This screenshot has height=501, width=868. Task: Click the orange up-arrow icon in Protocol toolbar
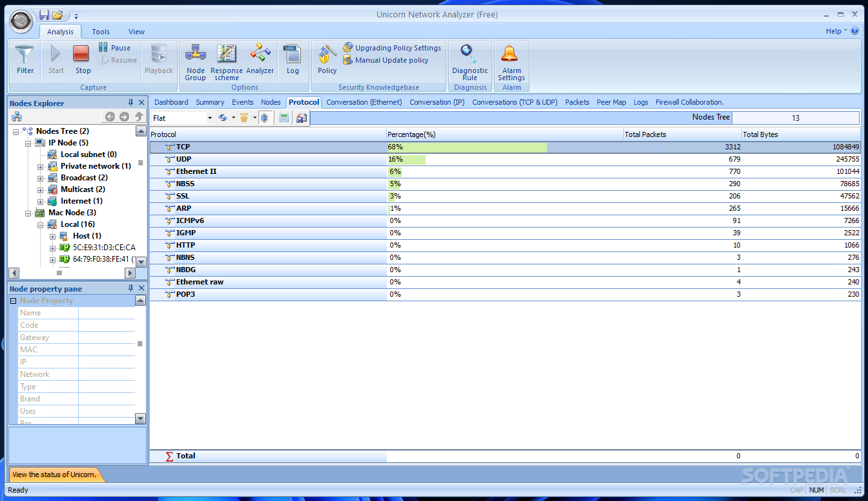tap(244, 118)
